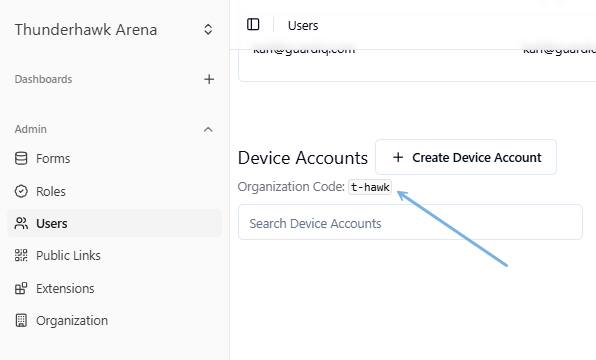This screenshot has width=596, height=360.
Task: Focus the Search Device Accounts field
Action: 410,222
